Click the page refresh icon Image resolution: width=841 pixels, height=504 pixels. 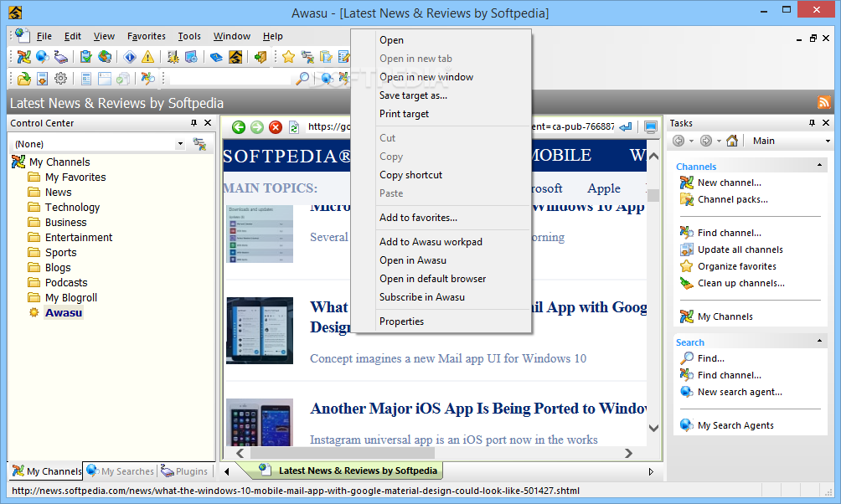click(294, 127)
